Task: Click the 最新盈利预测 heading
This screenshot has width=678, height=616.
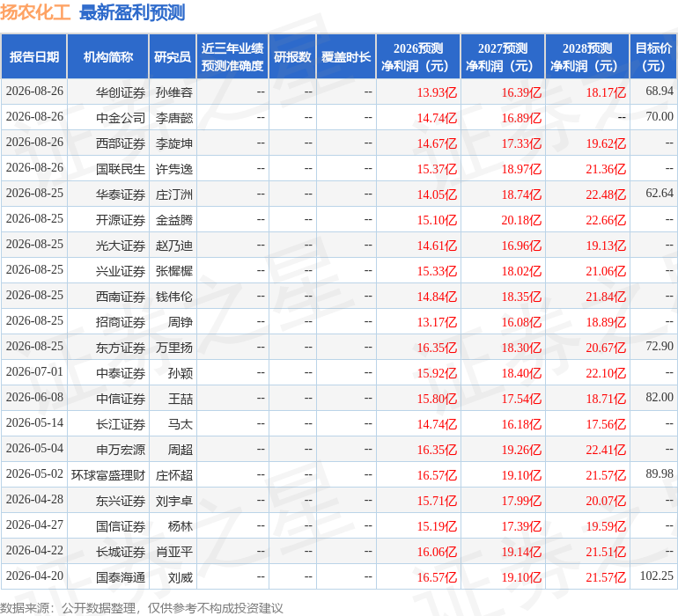Action: 132,12
